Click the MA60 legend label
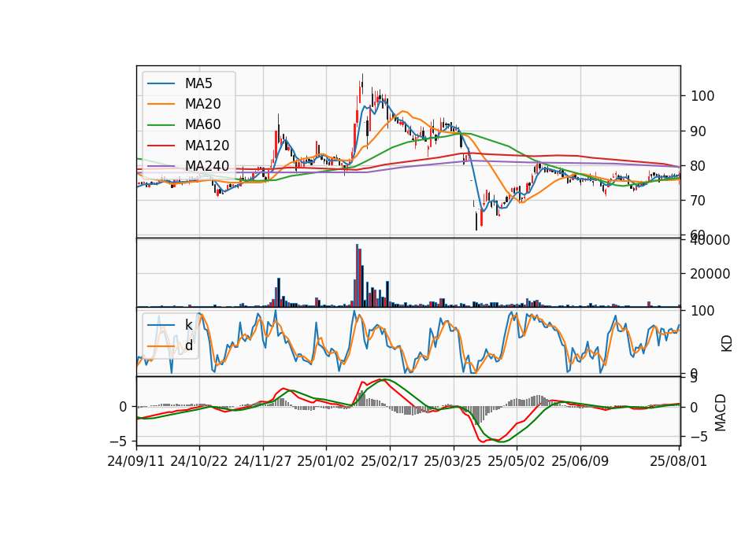The image size is (756, 543). click(202, 125)
